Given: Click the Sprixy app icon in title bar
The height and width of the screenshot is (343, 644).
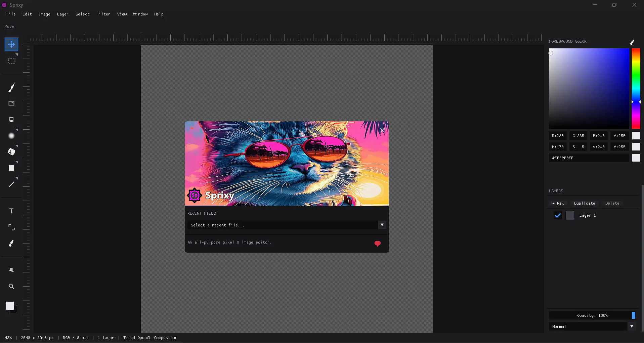Looking at the screenshot, I should point(4,5).
